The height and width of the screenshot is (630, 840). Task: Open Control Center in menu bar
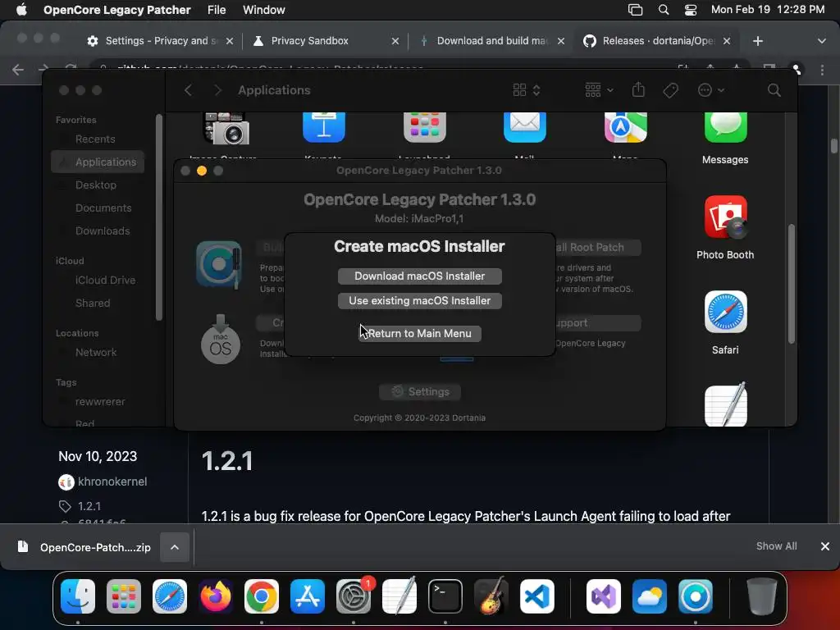pos(691,10)
